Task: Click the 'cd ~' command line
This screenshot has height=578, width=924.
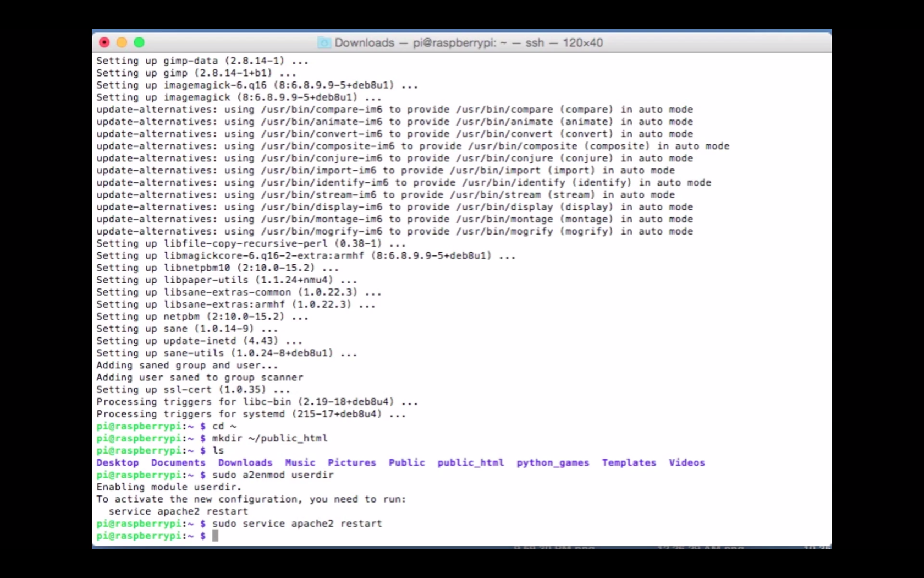Action: pos(224,426)
